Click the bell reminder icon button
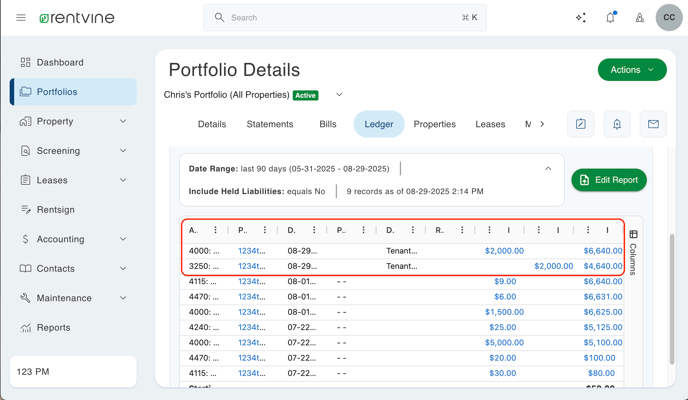 click(617, 124)
